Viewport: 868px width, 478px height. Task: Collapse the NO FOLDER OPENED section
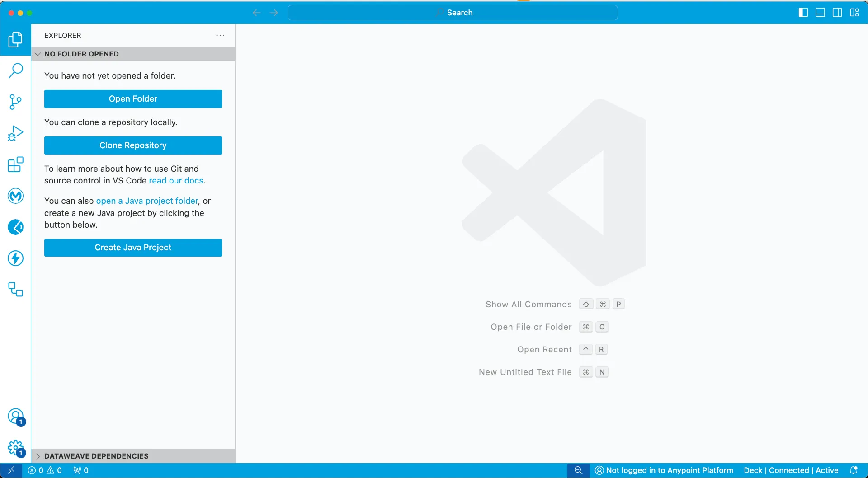(x=133, y=54)
